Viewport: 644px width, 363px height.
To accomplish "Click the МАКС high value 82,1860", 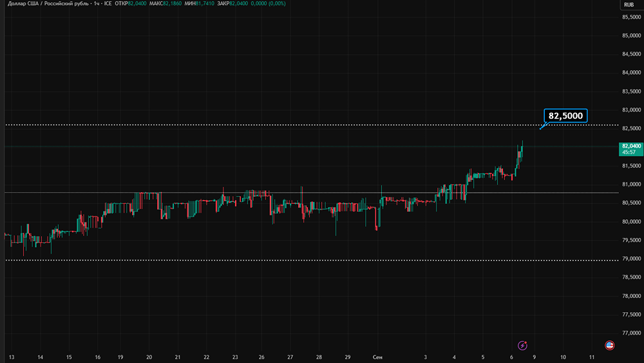I will [x=172, y=3].
